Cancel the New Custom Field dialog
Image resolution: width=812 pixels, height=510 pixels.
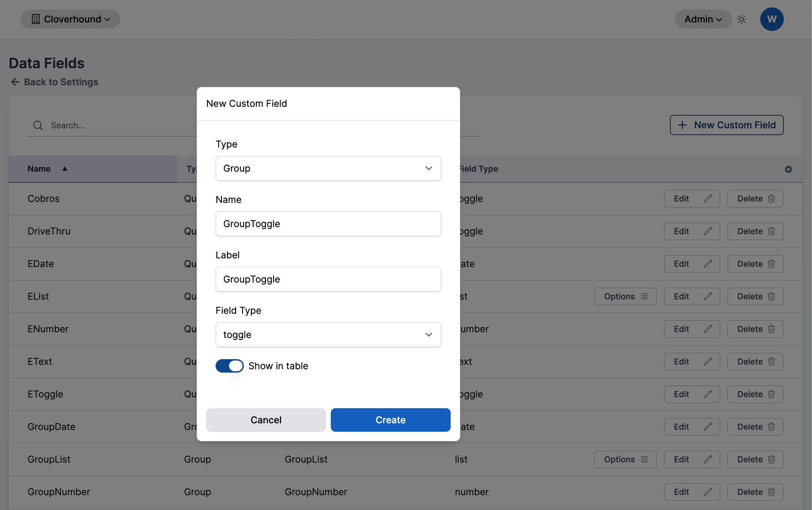click(266, 420)
